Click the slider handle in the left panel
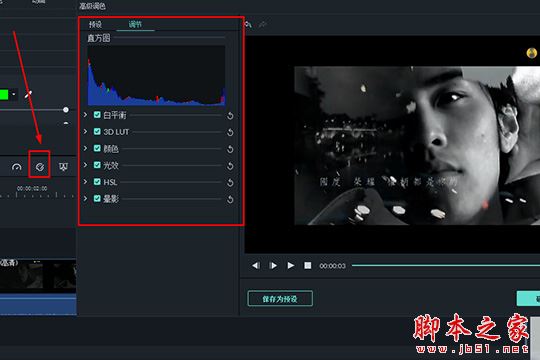 coord(66,110)
